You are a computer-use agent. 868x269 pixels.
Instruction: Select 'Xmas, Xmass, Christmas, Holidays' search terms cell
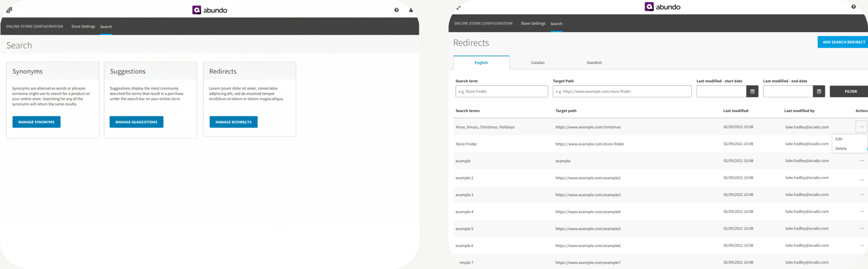(485, 127)
